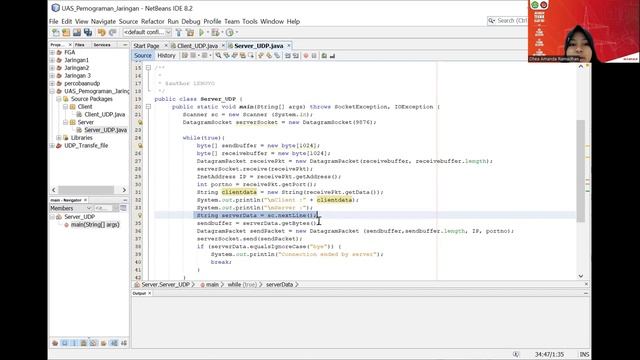Viewport: 640px width, 360px height.
Task: Toggle Fully Qualified Names in Navigator
Action: point(104,343)
